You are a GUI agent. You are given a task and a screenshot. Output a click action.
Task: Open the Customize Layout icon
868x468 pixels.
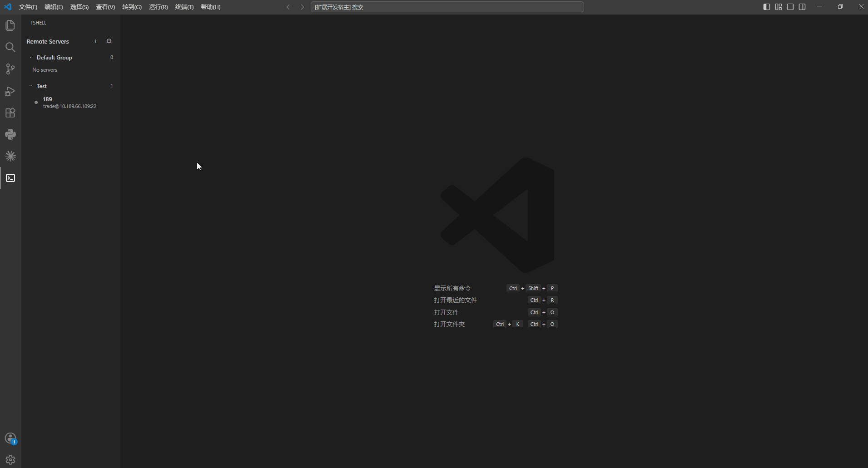779,7
